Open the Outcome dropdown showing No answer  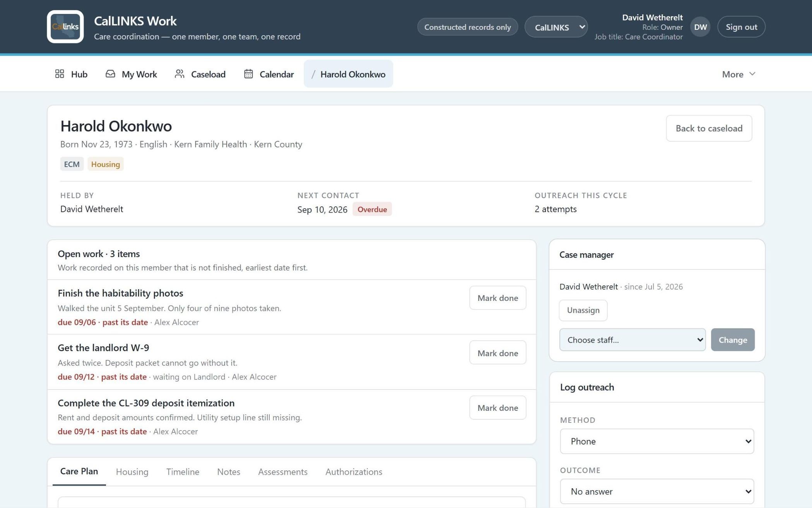pyautogui.click(x=656, y=491)
